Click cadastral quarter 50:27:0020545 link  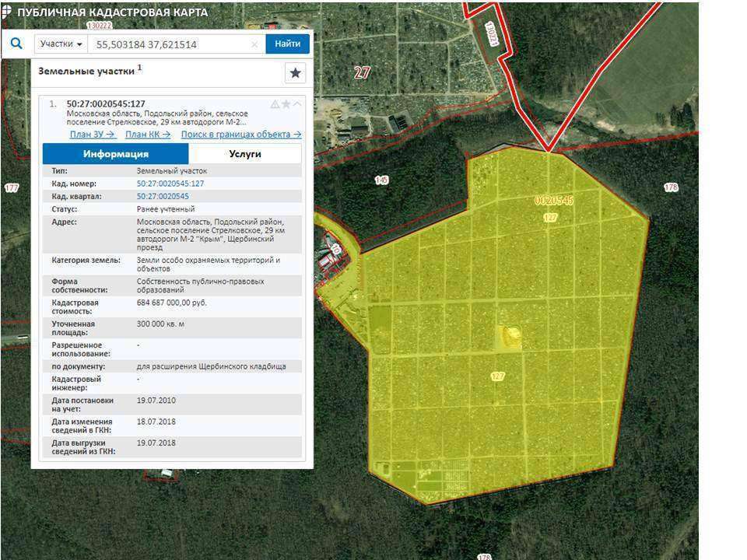(163, 197)
